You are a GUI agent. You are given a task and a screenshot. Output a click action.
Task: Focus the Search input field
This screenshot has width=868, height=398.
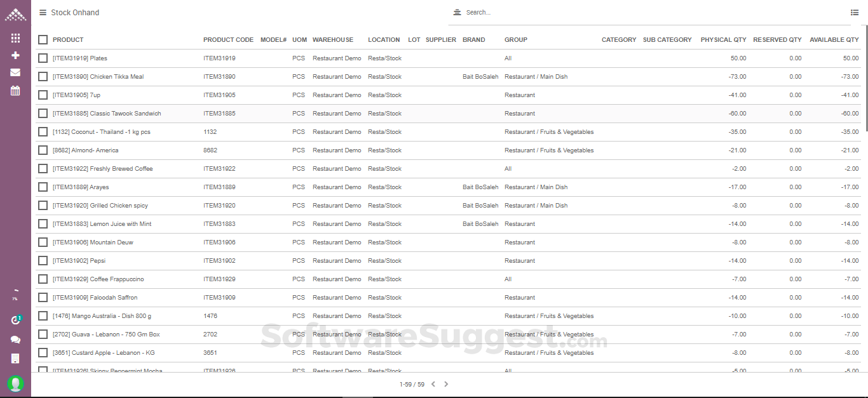(x=648, y=13)
